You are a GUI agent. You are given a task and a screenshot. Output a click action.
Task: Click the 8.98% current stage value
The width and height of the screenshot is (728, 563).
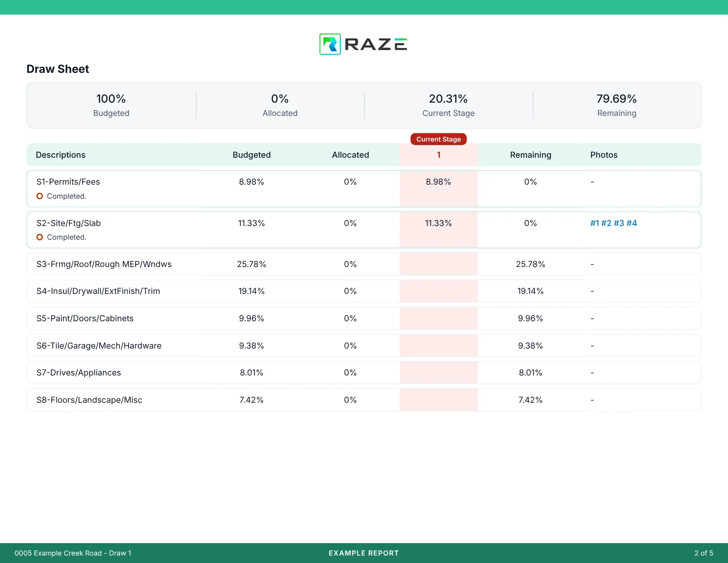pyautogui.click(x=438, y=182)
